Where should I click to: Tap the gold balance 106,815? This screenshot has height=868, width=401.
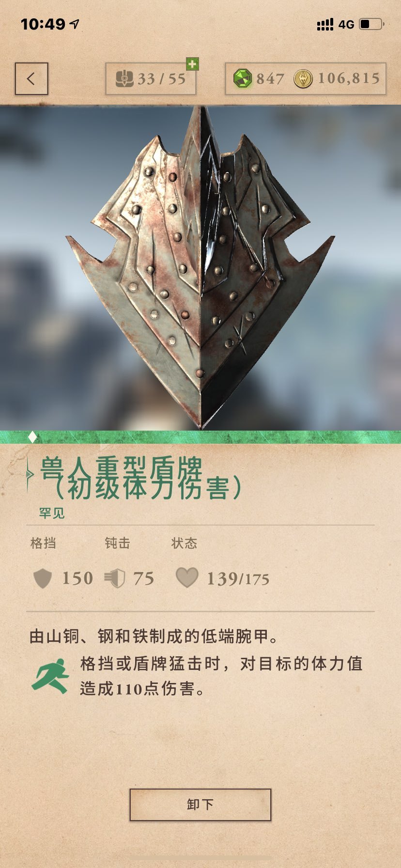coord(349,78)
